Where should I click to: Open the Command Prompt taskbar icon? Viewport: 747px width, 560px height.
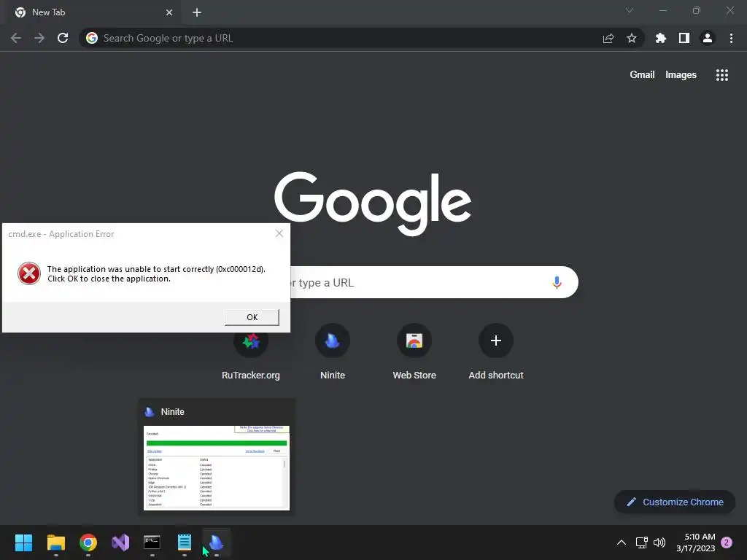[152, 542]
